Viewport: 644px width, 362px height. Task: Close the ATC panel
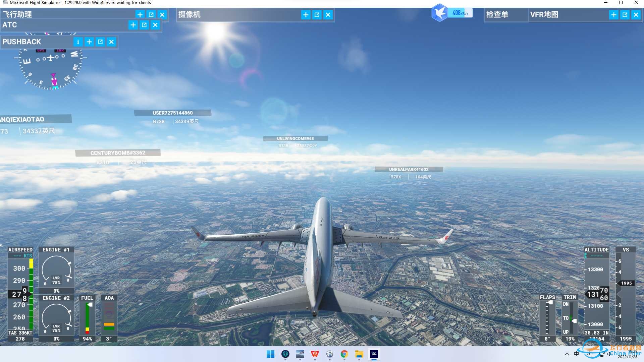pos(155,25)
